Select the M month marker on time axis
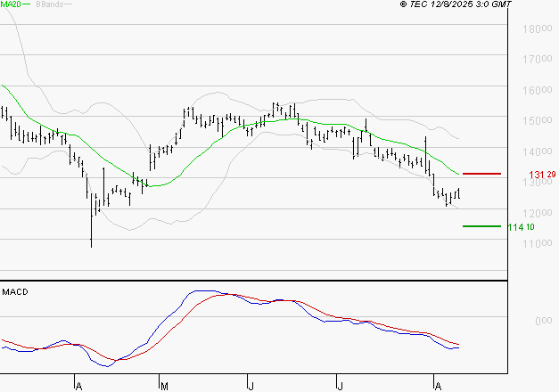Viewport: 559px width, 392px height. click(164, 386)
